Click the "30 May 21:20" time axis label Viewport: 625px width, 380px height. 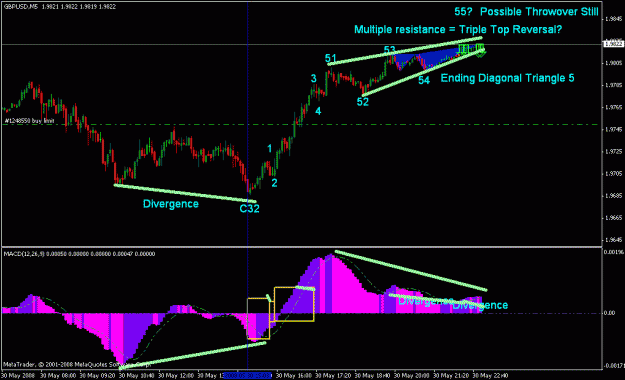[x=451, y=376]
